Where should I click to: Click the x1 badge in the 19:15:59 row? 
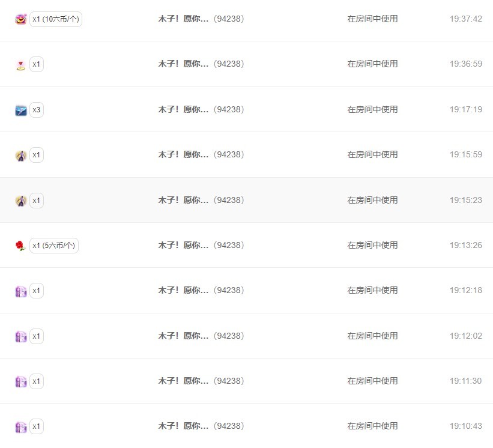tap(37, 155)
